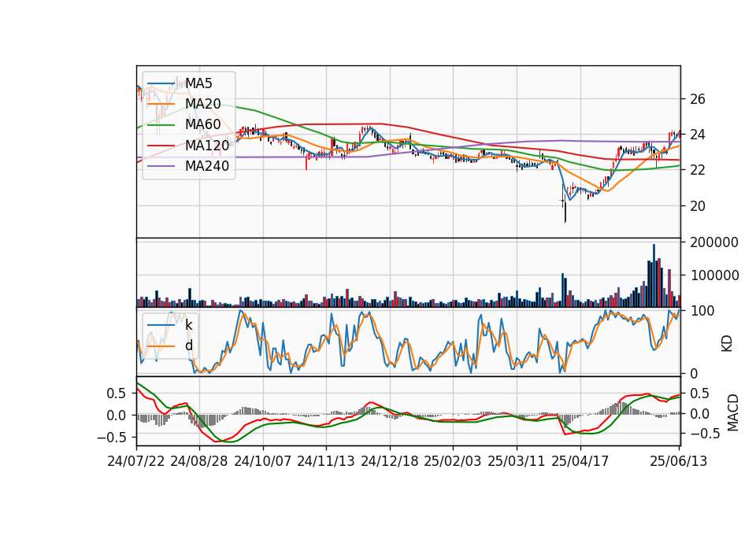Click the 24/12/18 date axis label
This screenshot has width=756, height=543.
[390, 461]
